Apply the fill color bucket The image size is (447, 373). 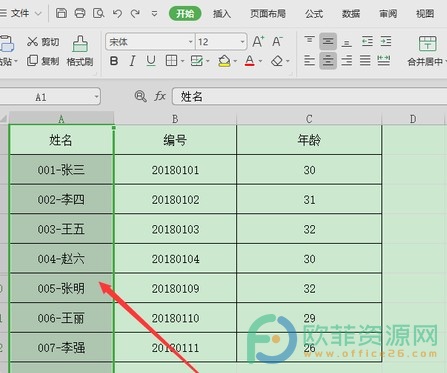pyautogui.click(x=224, y=61)
